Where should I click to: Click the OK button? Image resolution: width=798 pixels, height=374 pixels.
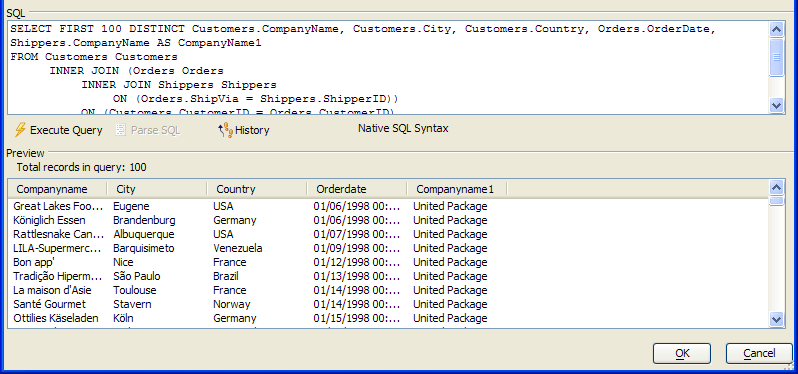click(x=682, y=353)
